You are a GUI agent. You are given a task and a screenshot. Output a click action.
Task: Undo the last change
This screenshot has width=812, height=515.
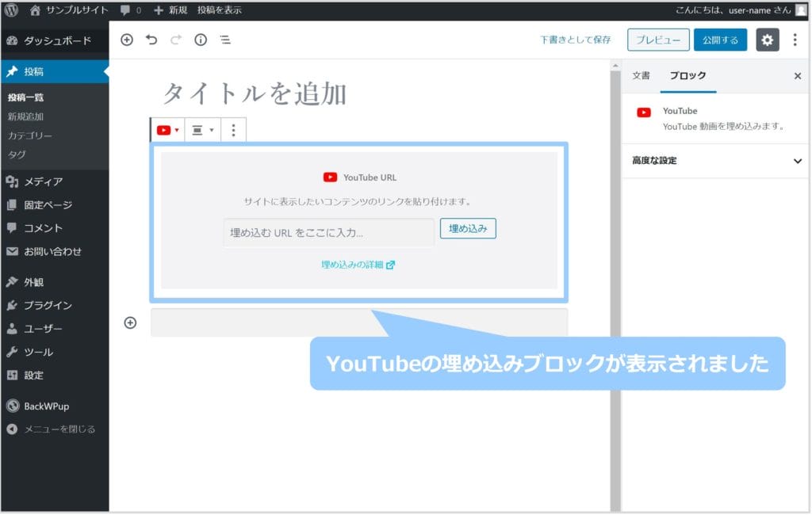151,40
